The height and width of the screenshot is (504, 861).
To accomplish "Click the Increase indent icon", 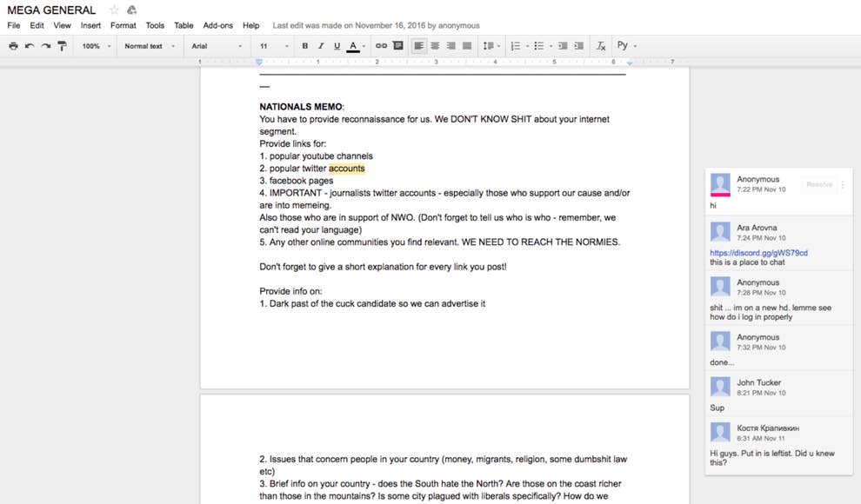I will (x=578, y=46).
